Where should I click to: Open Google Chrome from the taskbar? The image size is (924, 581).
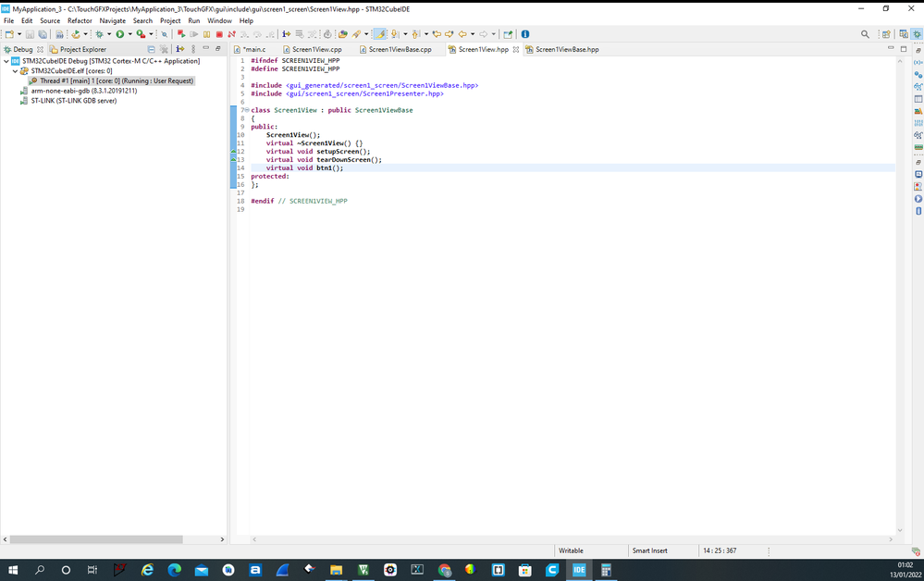pos(444,570)
